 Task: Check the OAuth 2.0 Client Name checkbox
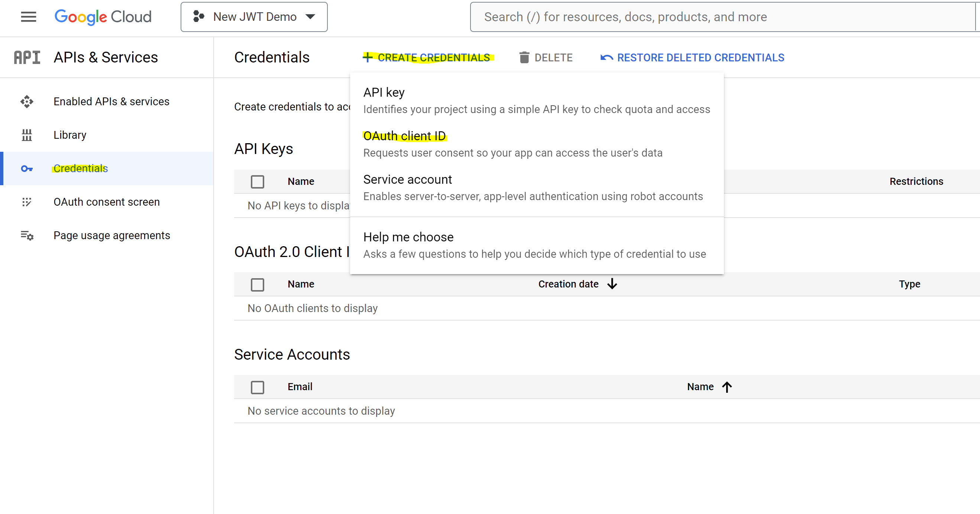[258, 285]
